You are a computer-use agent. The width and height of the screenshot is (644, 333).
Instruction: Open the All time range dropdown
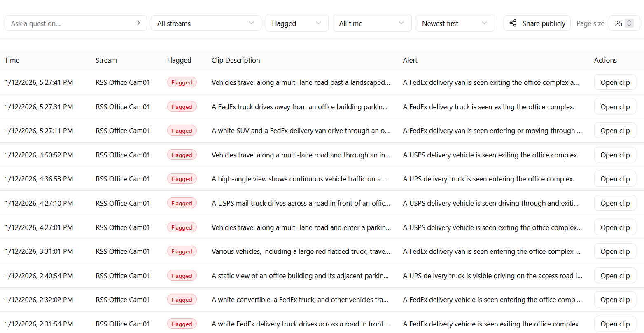click(372, 23)
